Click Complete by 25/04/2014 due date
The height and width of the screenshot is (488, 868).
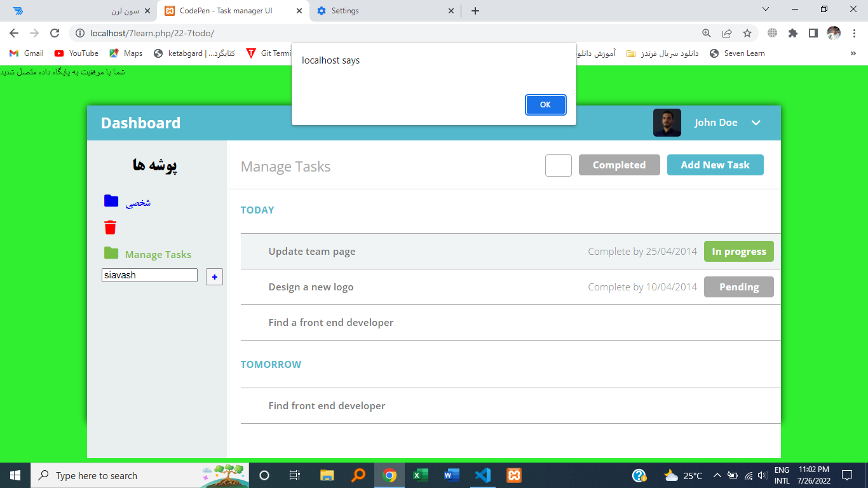pos(642,252)
